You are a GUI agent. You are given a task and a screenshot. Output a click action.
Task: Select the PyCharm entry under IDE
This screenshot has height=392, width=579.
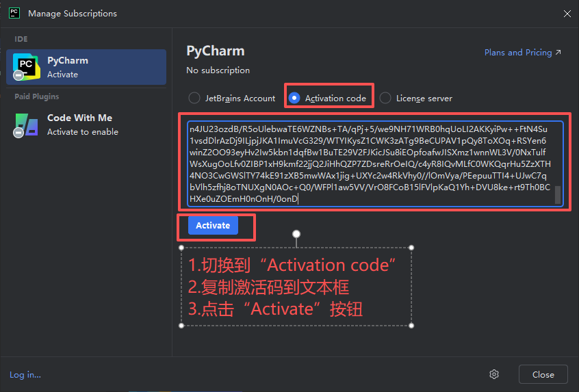coord(86,67)
